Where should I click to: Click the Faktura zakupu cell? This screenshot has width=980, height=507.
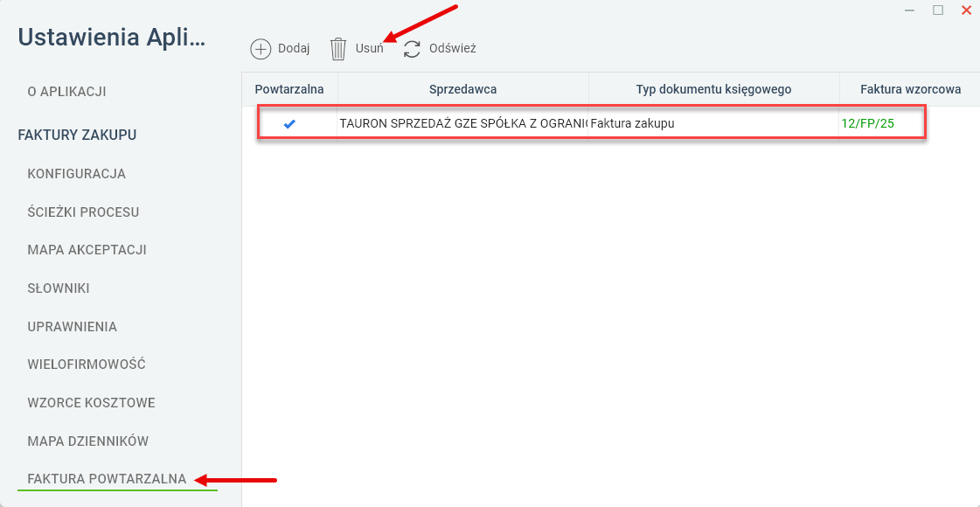tap(713, 124)
